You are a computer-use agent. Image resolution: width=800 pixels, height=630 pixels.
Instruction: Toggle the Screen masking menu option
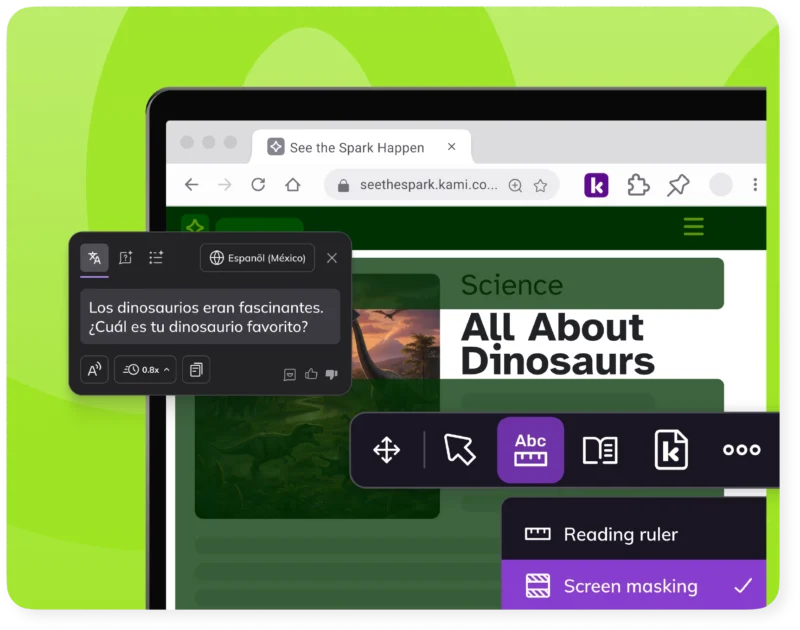[x=634, y=585]
